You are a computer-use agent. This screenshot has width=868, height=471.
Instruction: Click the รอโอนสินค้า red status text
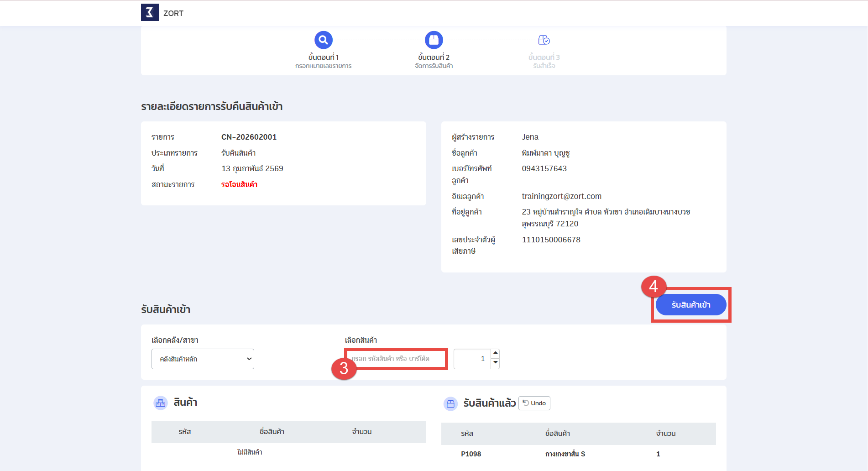(x=239, y=184)
